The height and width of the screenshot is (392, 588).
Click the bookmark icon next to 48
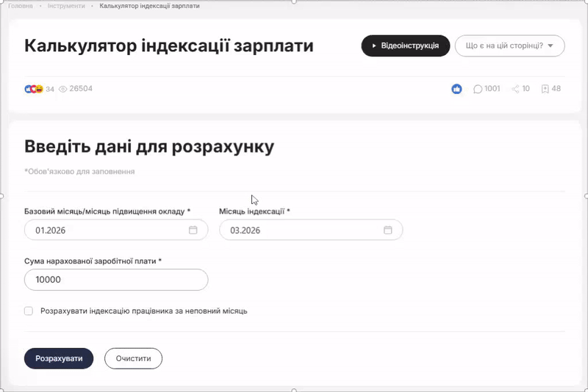pos(545,89)
